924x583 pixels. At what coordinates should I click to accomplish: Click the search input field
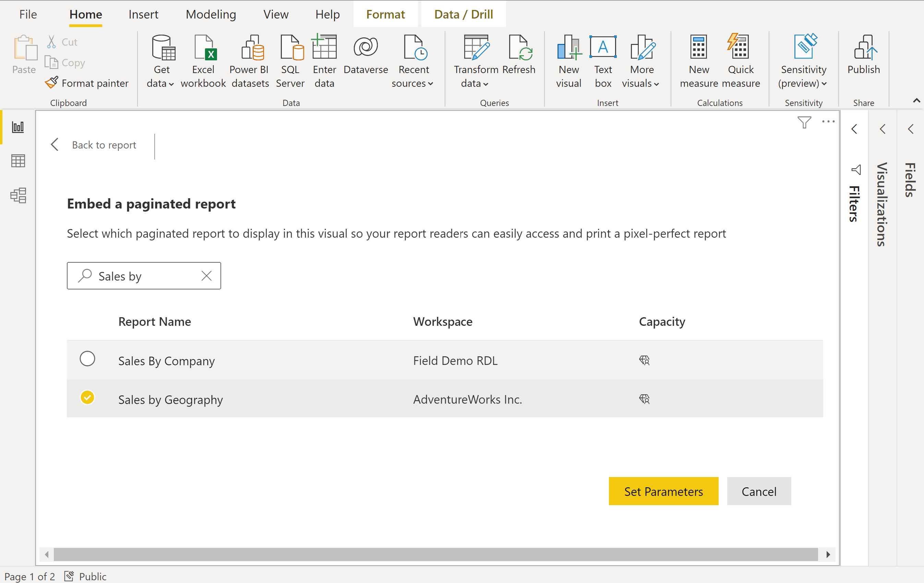pos(144,275)
